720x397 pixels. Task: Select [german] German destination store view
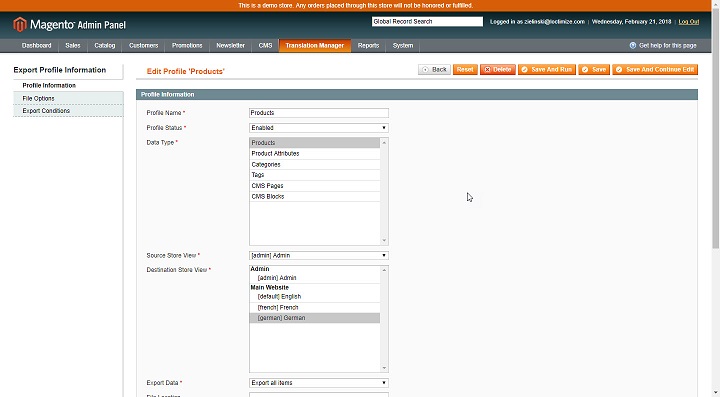315,318
